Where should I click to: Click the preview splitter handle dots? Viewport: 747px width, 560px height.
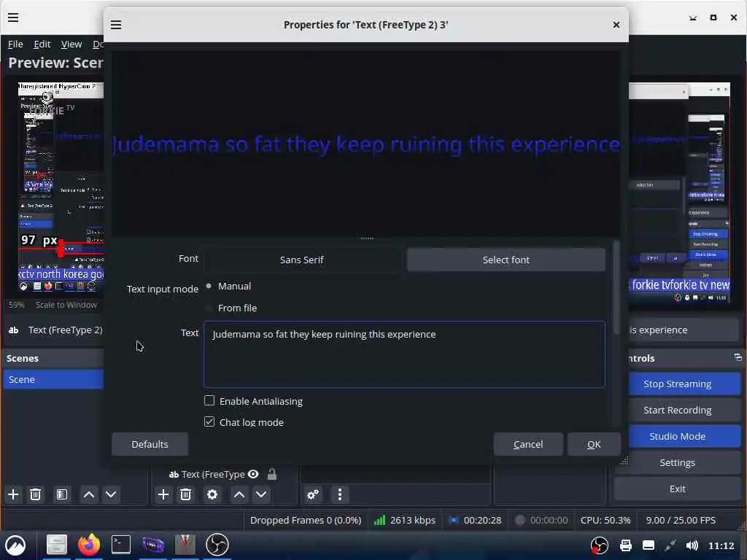coord(367,238)
